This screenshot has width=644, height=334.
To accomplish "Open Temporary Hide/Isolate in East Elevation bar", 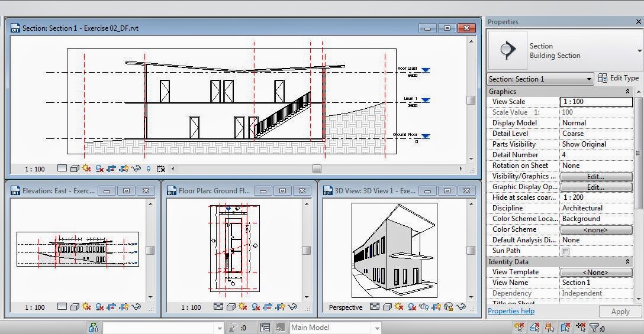I will (136, 306).
